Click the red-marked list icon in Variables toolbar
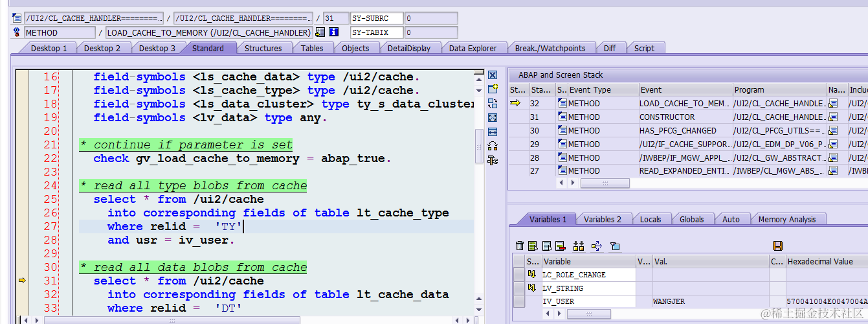Image resolution: width=868 pixels, height=324 pixels. (560, 246)
